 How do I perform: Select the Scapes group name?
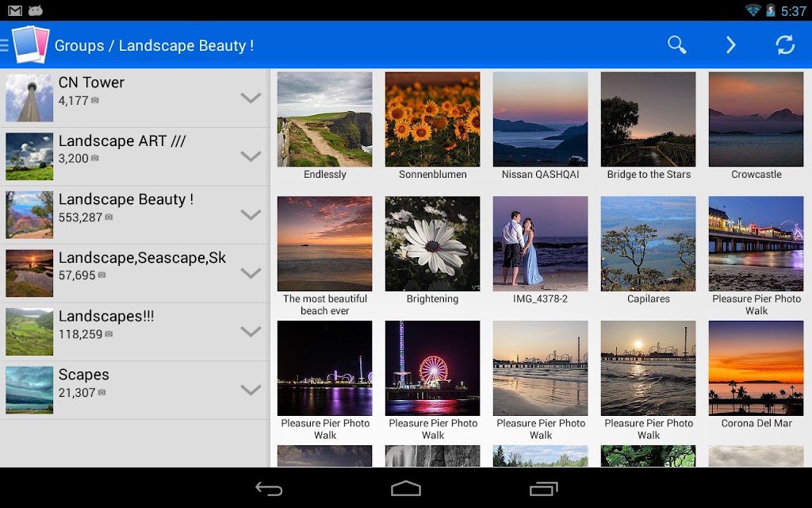pyautogui.click(x=83, y=375)
